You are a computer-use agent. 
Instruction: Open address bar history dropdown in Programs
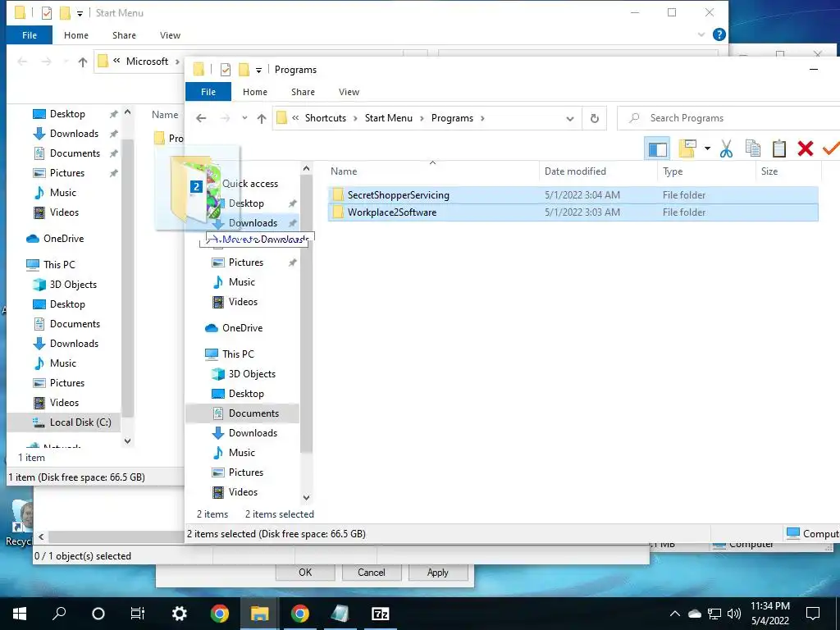(570, 118)
